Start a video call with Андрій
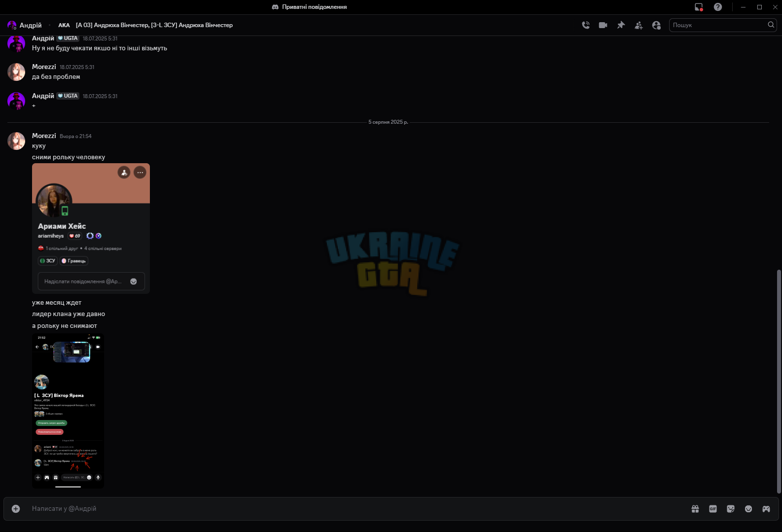Image resolution: width=782 pixels, height=532 pixels. 603,25
